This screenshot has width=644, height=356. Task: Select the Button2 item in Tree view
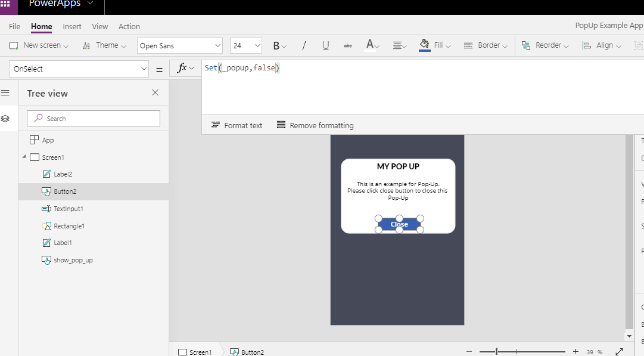(65, 191)
